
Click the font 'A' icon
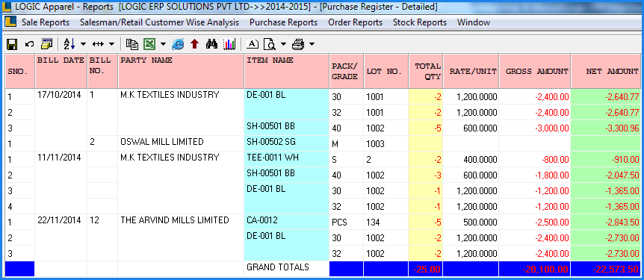pos(253,43)
